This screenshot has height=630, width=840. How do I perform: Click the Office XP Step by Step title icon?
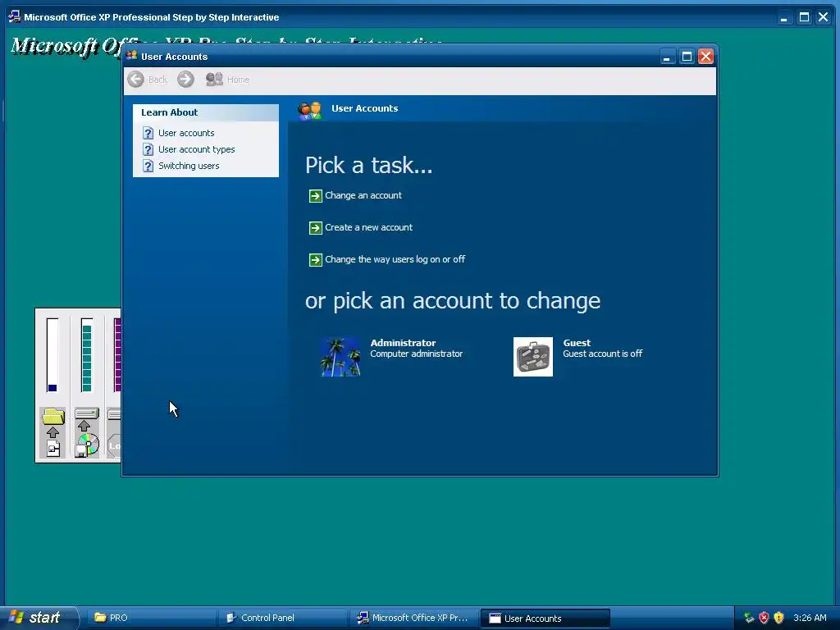(x=15, y=17)
